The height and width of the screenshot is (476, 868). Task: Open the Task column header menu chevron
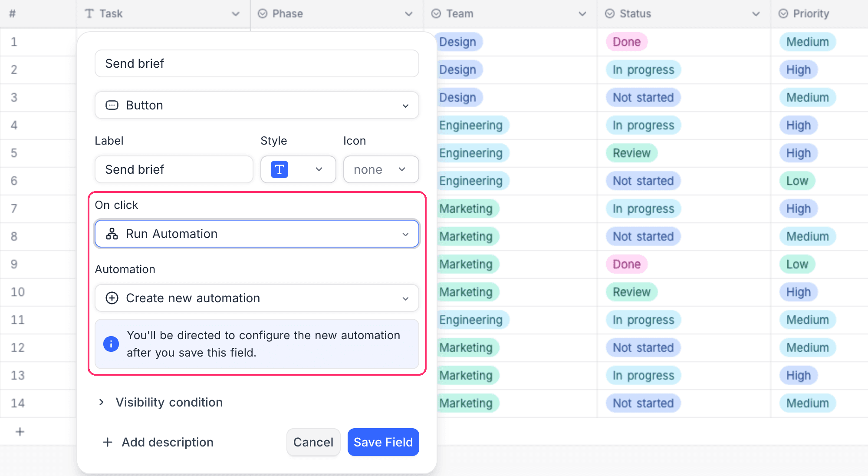coord(236,14)
